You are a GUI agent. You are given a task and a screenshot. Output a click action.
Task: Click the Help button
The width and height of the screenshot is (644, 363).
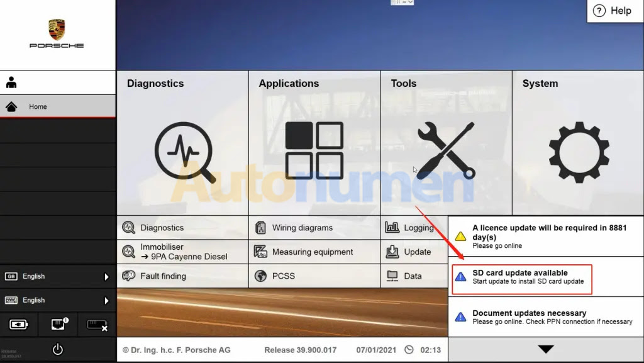(613, 11)
